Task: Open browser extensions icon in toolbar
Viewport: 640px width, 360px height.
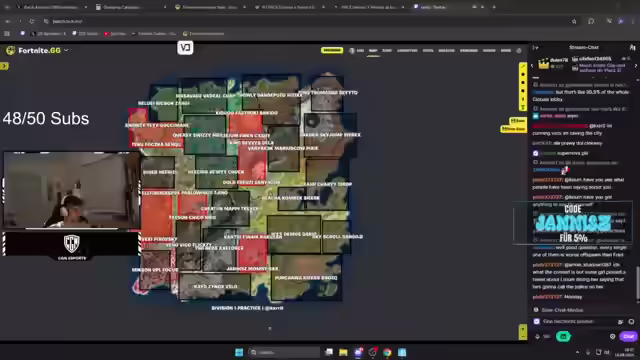Action: coord(591,21)
